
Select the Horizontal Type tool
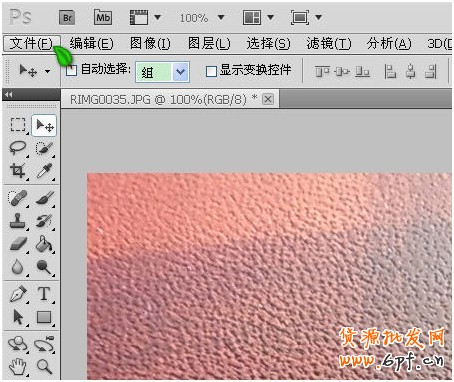pyautogui.click(x=44, y=294)
